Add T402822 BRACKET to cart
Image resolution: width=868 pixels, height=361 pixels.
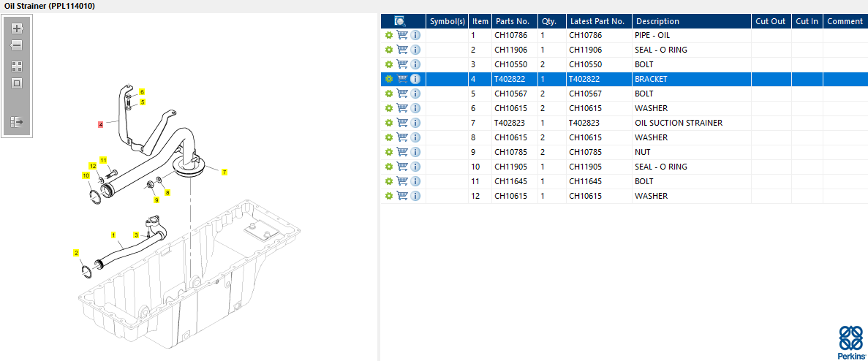coord(402,78)
